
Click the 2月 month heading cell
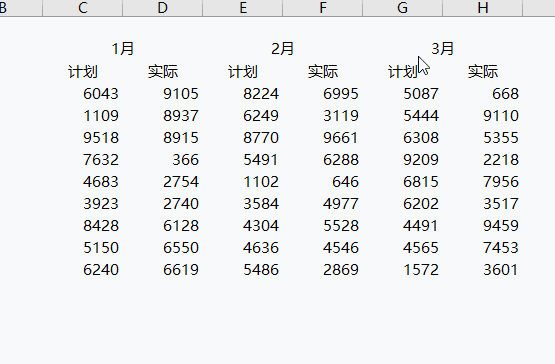(282, 49)
